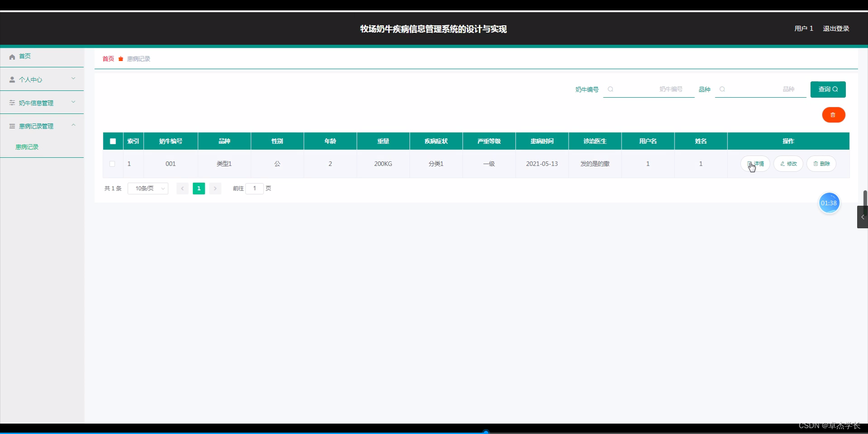The width and height of the screenshot is (868, 434).
Task: Click the 一级 severity cell
Action: tap(489, 164)
